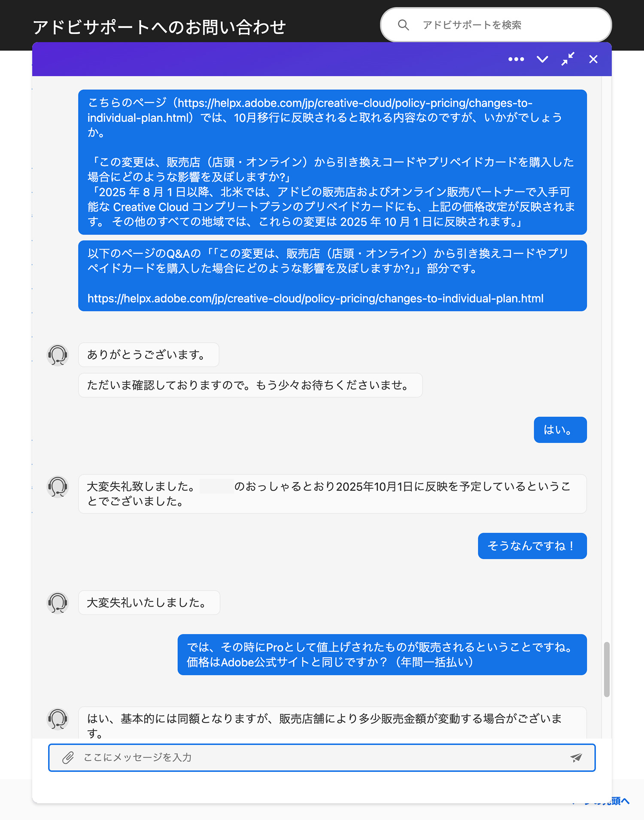
Task: Click agent avatar next to 大変失礼致しました message
Action: click(58, 487)
